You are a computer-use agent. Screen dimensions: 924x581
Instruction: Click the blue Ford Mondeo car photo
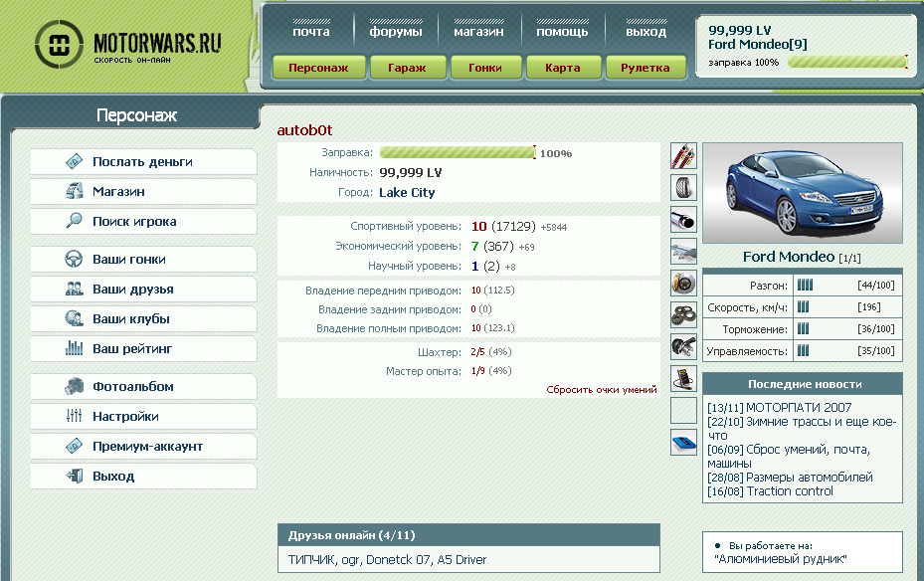[802, 193]
